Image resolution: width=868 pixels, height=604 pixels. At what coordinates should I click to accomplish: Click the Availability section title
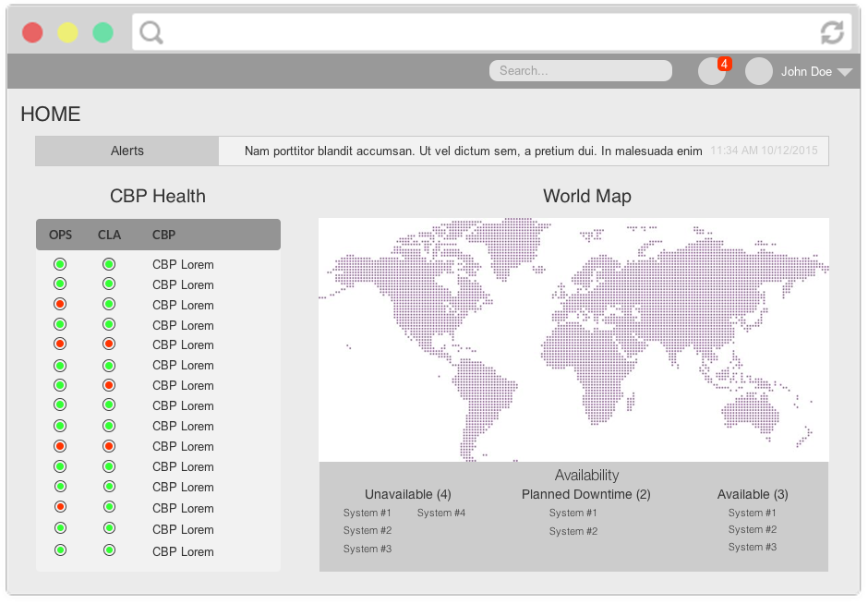[x=586, y=475]
